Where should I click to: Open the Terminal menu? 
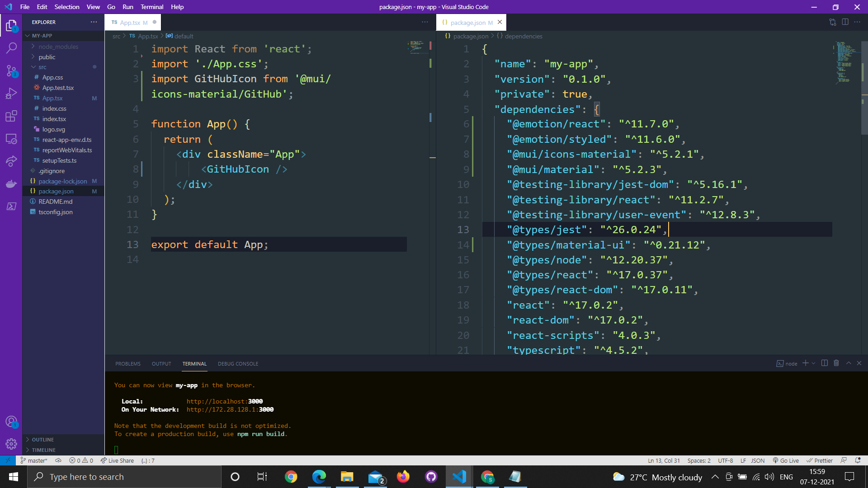152,7
